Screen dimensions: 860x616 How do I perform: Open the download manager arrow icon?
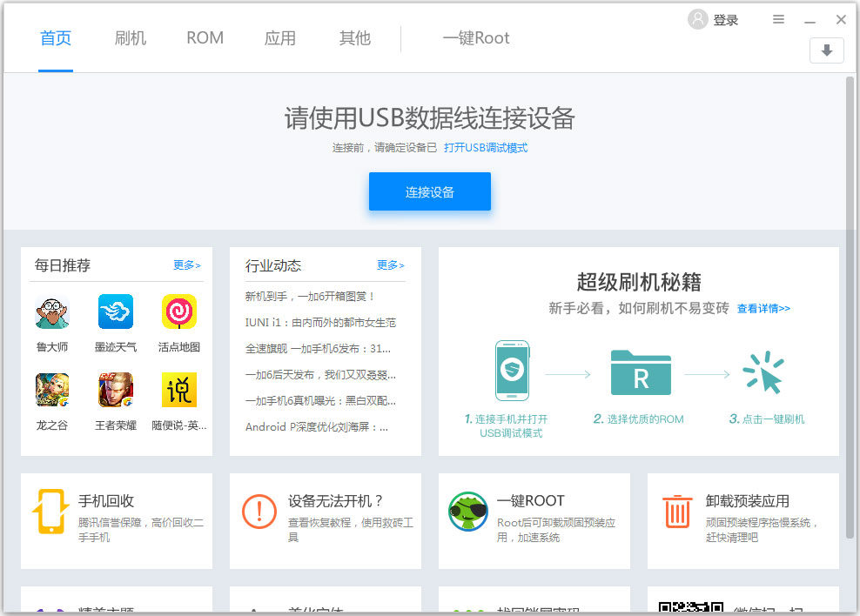[x=825, y=50]
